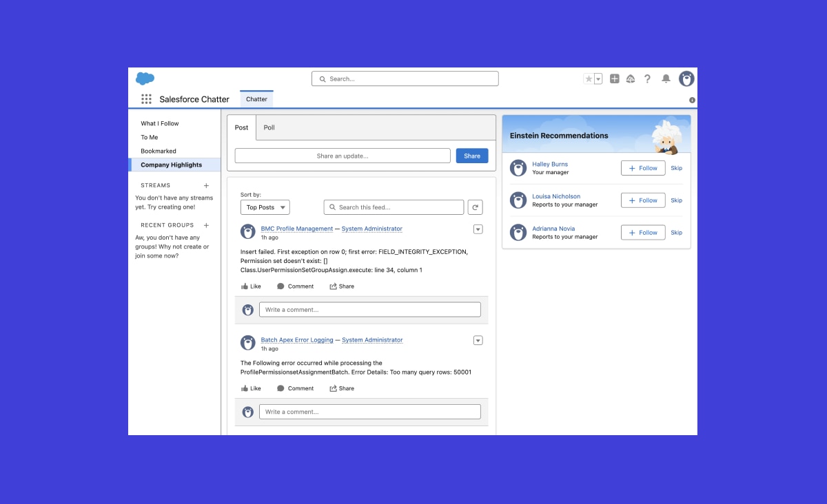The height and width of the screenshot is (504, 827).
Task: Expand actions on the Batch Apex Error Logging post
Action: 478,339
